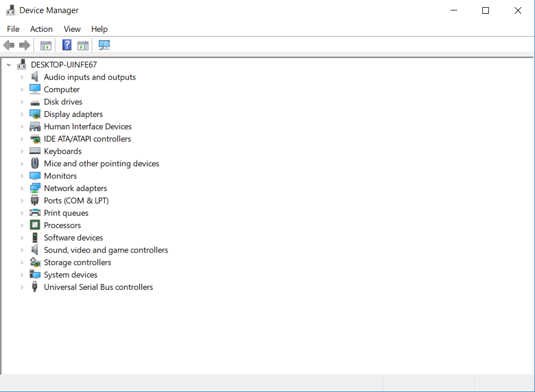The image size is (535, 392).
Task: Click Show/Hide Action Pane toolbar icon
Action: click(x=83, y=45)
